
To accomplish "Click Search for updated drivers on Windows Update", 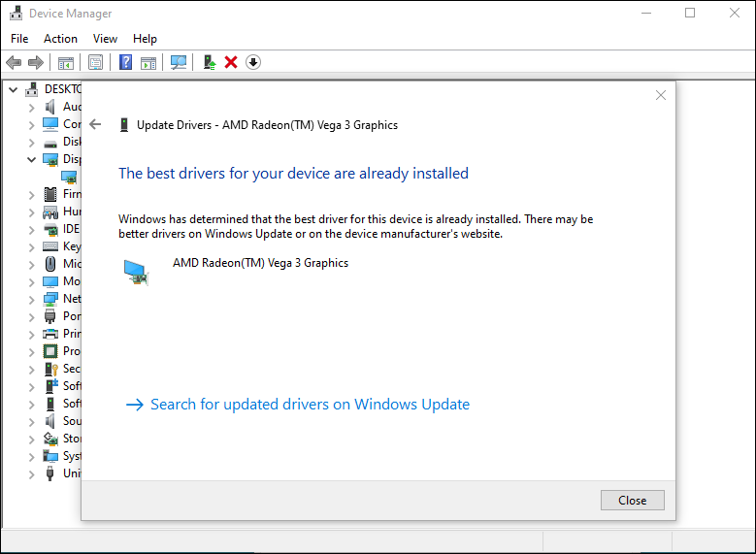I will (310, 405).
